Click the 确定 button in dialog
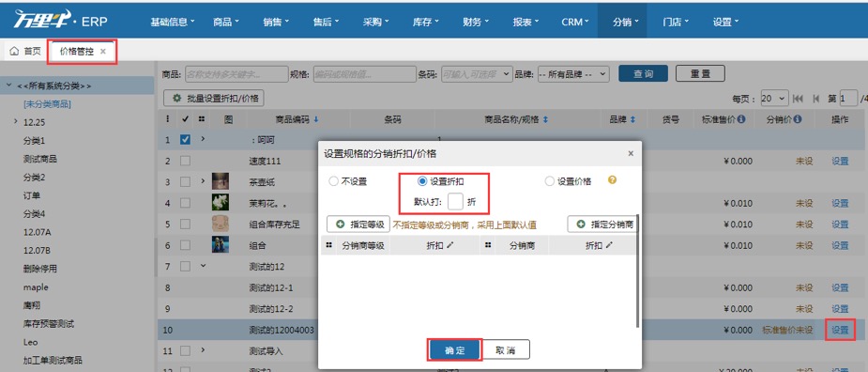 tap(454, 350)
